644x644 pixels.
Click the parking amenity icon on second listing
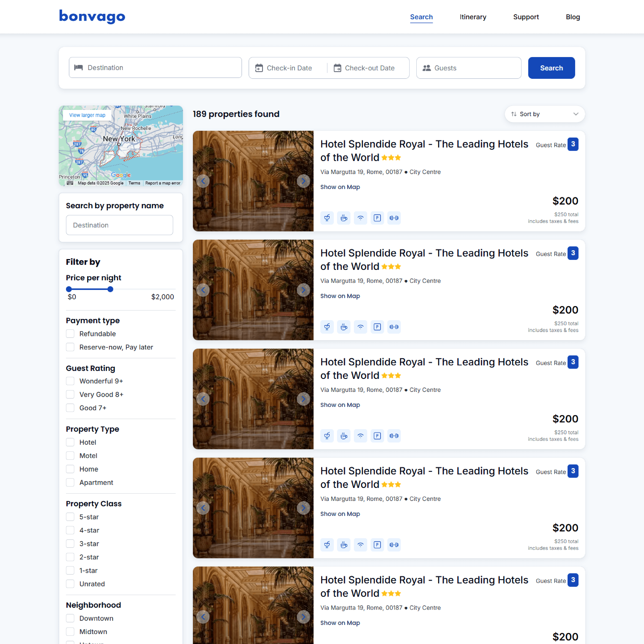(377, 327)
